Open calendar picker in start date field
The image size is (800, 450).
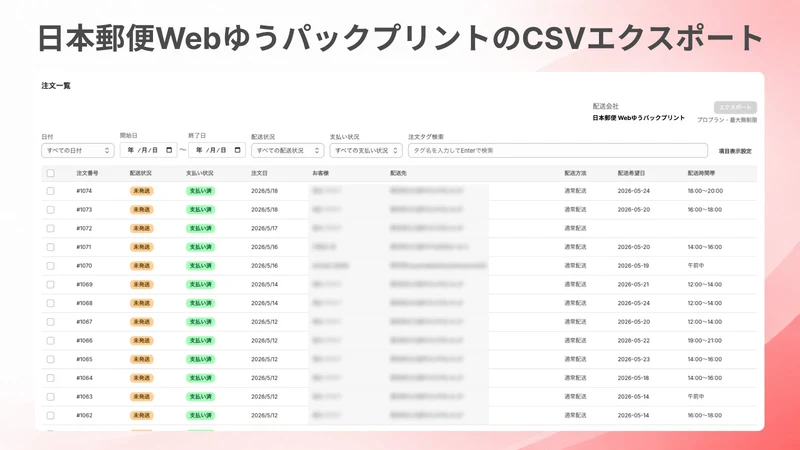(x=169, y=150)
